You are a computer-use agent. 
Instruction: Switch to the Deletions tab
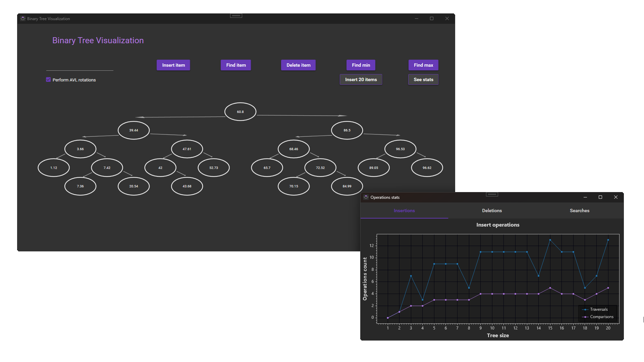pos(492,210)
